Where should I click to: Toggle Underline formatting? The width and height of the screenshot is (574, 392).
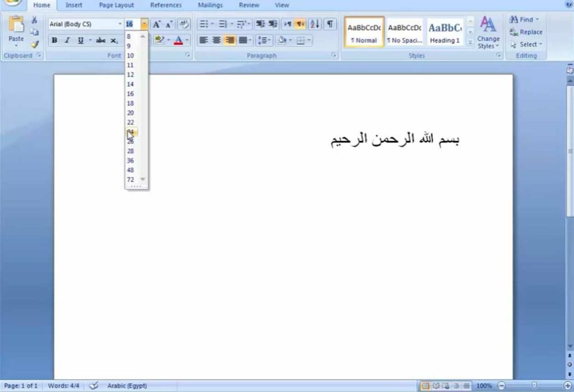(81, 40)
